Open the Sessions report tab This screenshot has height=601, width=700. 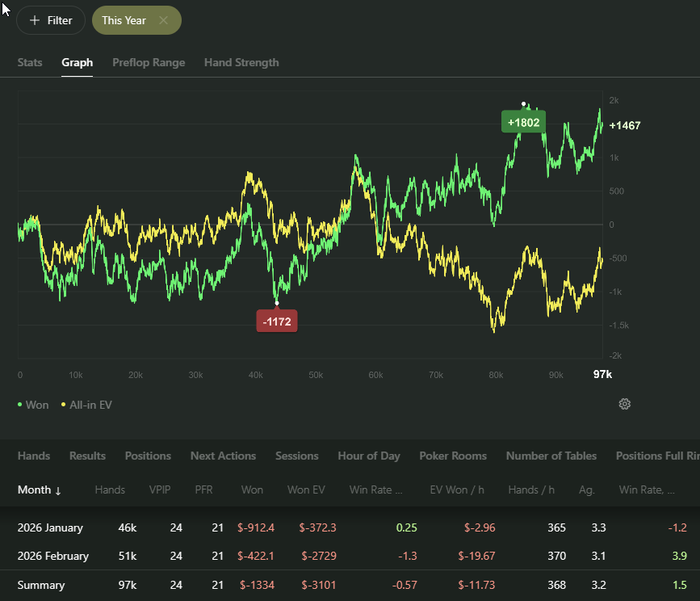pyautogui.click(x=297, y=456)
